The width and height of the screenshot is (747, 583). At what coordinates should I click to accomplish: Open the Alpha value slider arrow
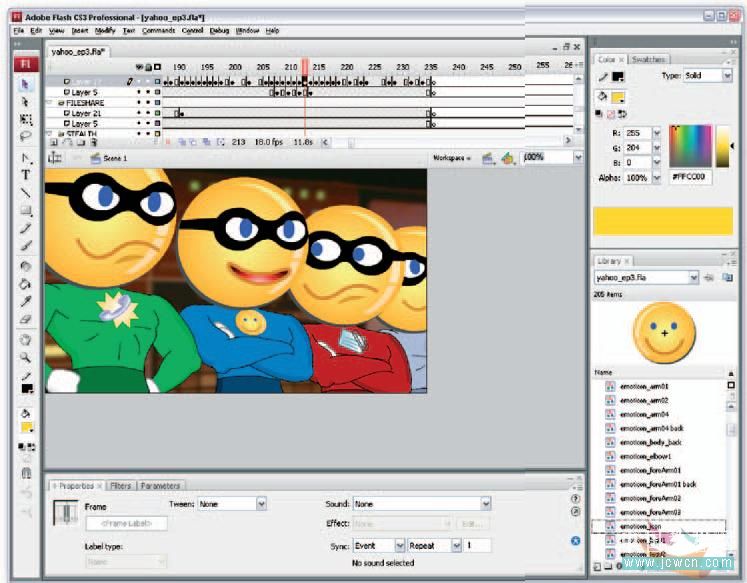click(x=657, y=178)
